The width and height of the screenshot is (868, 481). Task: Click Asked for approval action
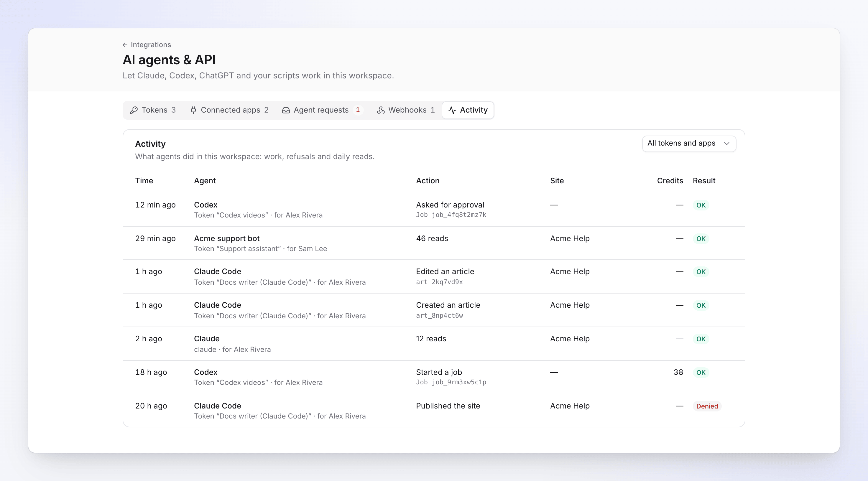[x=450, y=205]
